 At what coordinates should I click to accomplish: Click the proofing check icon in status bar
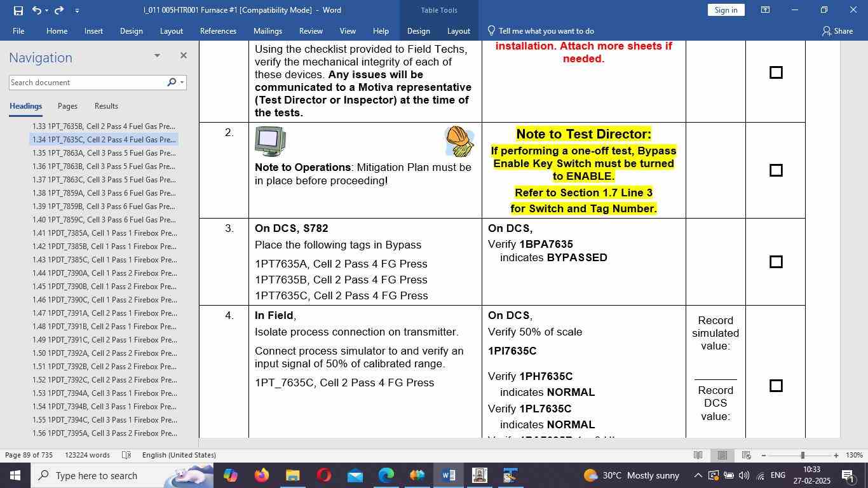click(126, 455)
